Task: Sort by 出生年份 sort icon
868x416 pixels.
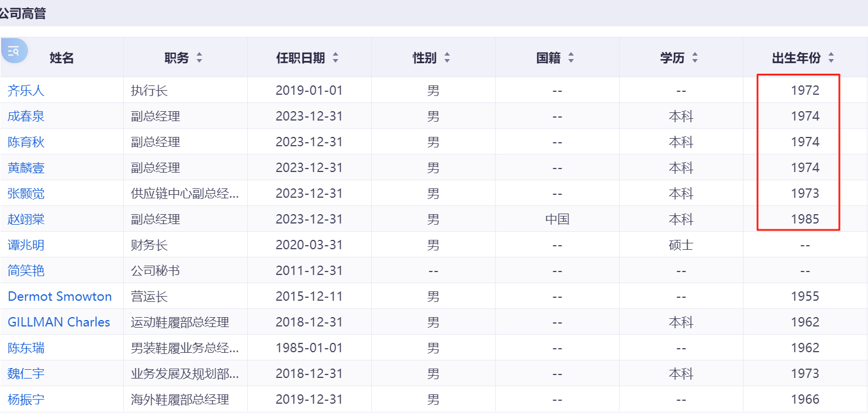Action: point(831,58)
